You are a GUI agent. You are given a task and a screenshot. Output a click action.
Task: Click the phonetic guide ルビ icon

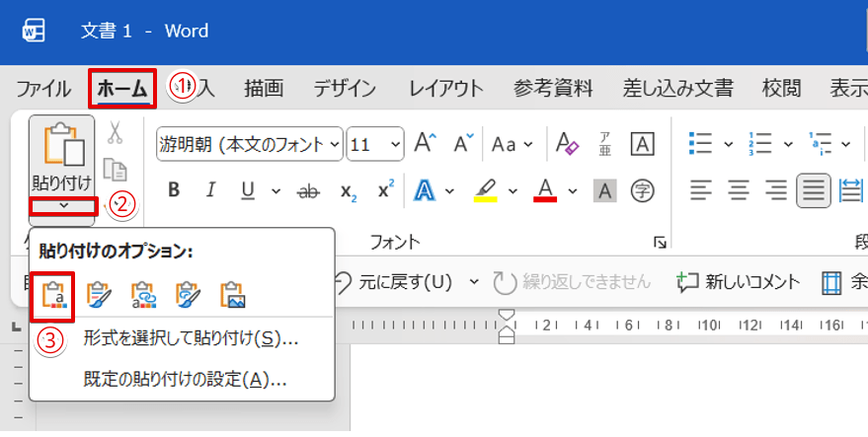pyautogui.click(x=605, y=144)
